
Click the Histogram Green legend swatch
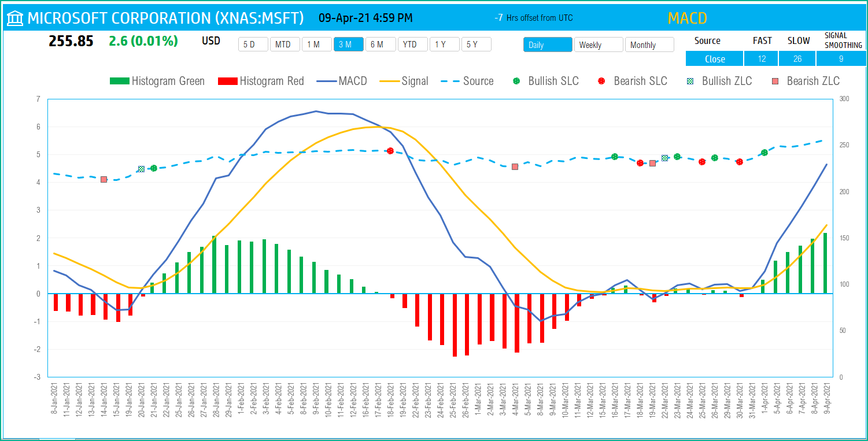click(x=119, y=81)
